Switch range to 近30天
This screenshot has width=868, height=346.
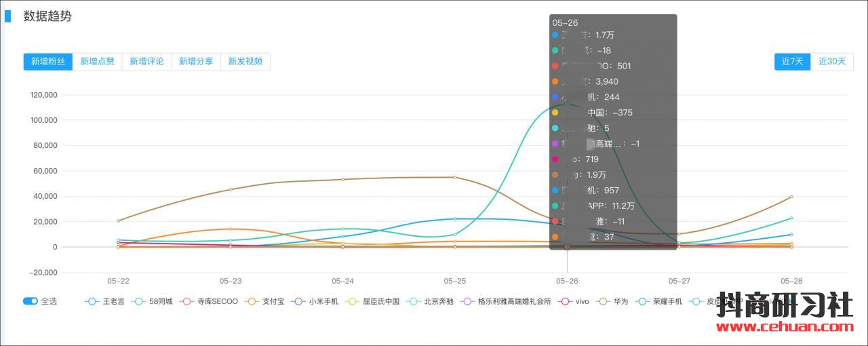(832, 62)
